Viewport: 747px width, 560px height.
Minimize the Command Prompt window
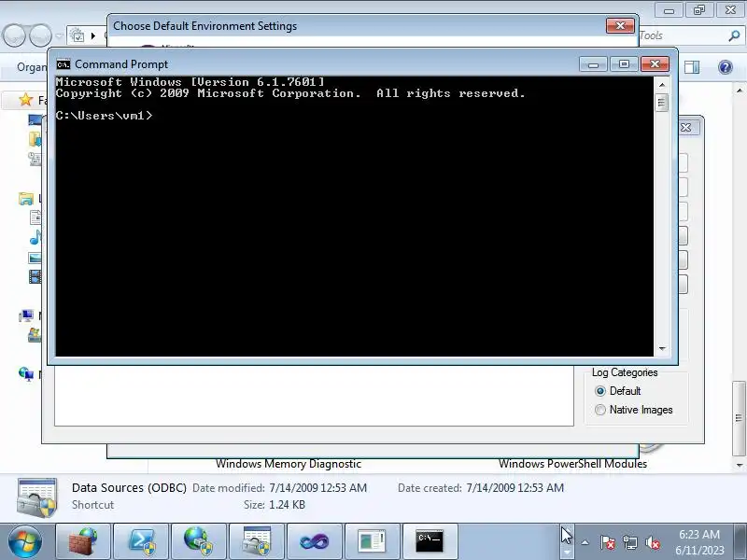click(x=593, y=64)
